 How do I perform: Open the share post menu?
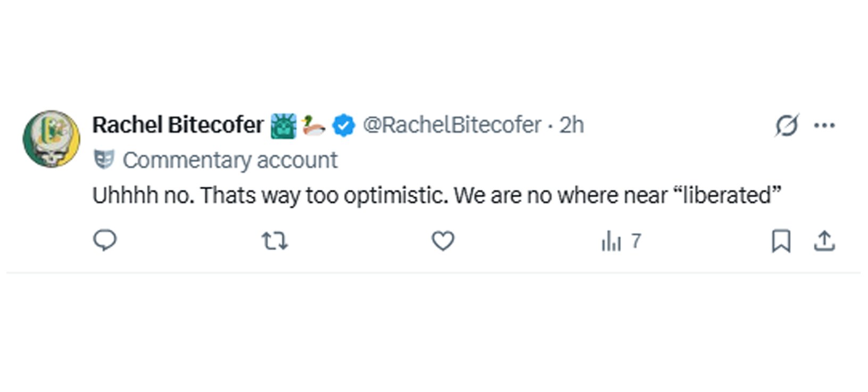click(824, 241)
